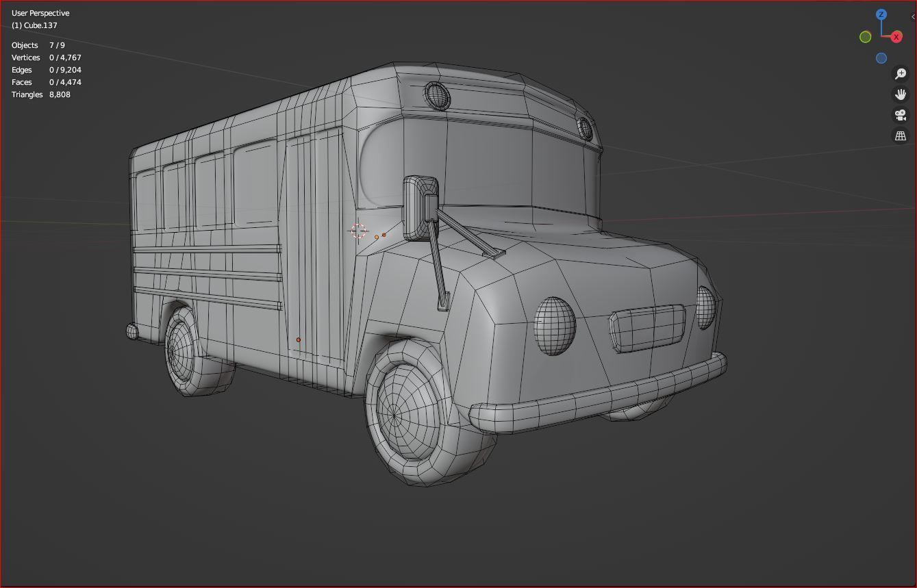The width and height of the screenshot is (917, 588).
Task: Toggle perspective with the grid projection icon
Action: pyautogui.click(x=900, y=136)
